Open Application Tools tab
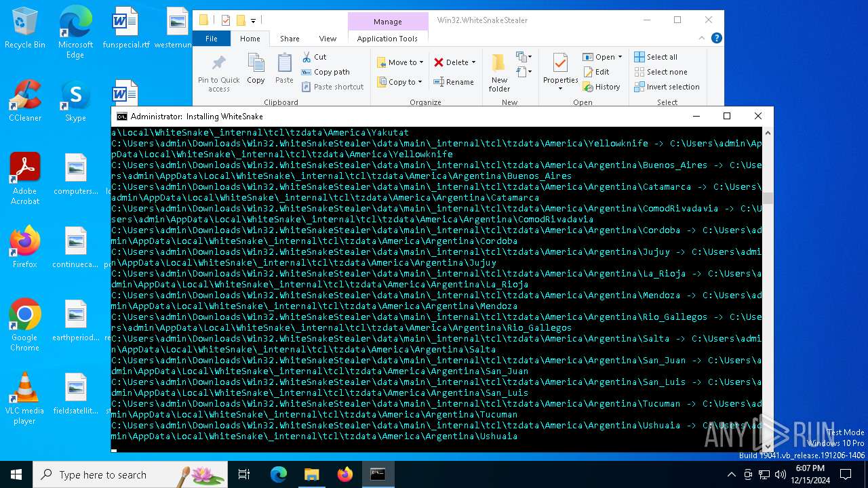The height and width of the screenshot is (488, 868). (387, 39)
